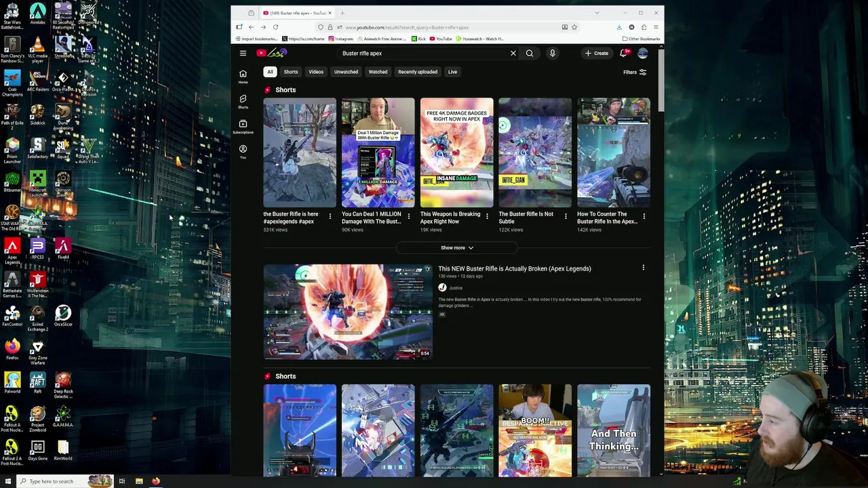The image size is (868, 488).
Task: Click the Windows taskbar search box
Action: coord(64,481)
